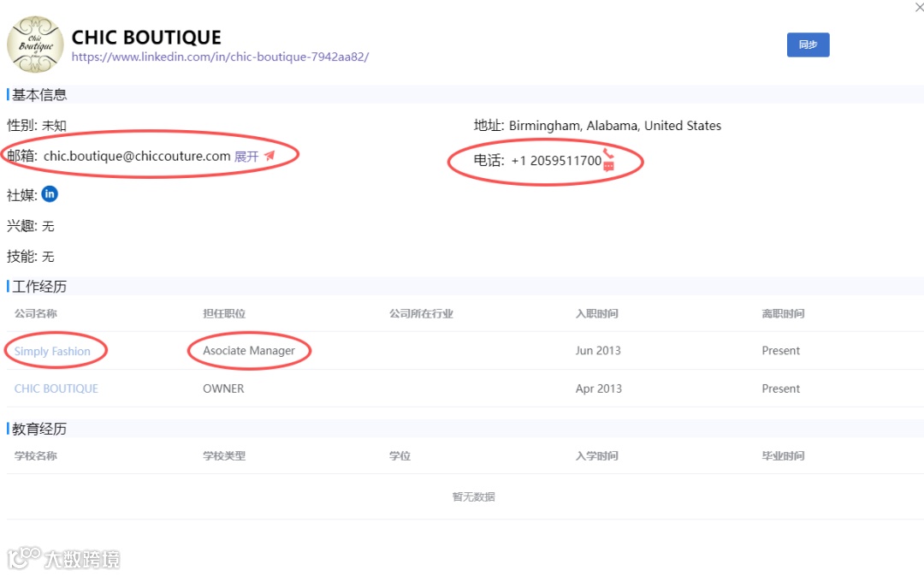Screen dimensions: 924x576
Task: Click the phone call icon
Action: (608, 153)
